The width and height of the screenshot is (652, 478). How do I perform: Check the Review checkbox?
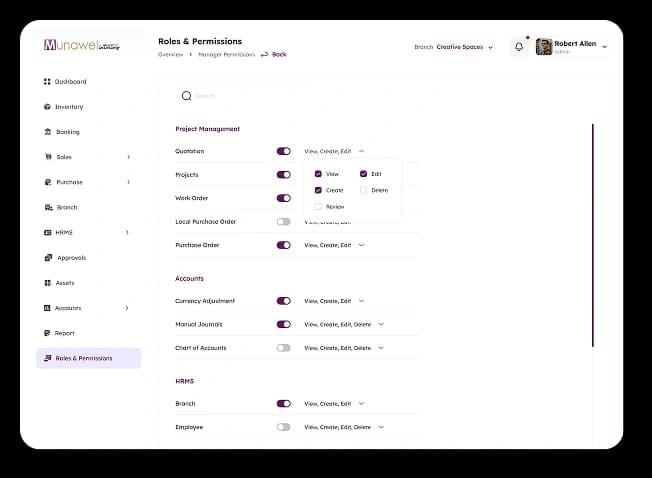318,207
